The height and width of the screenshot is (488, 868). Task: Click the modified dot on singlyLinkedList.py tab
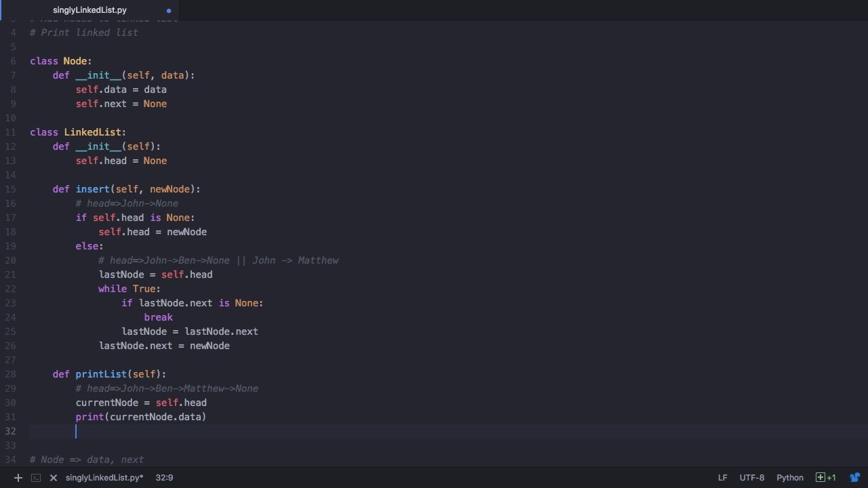coord(169,10)
